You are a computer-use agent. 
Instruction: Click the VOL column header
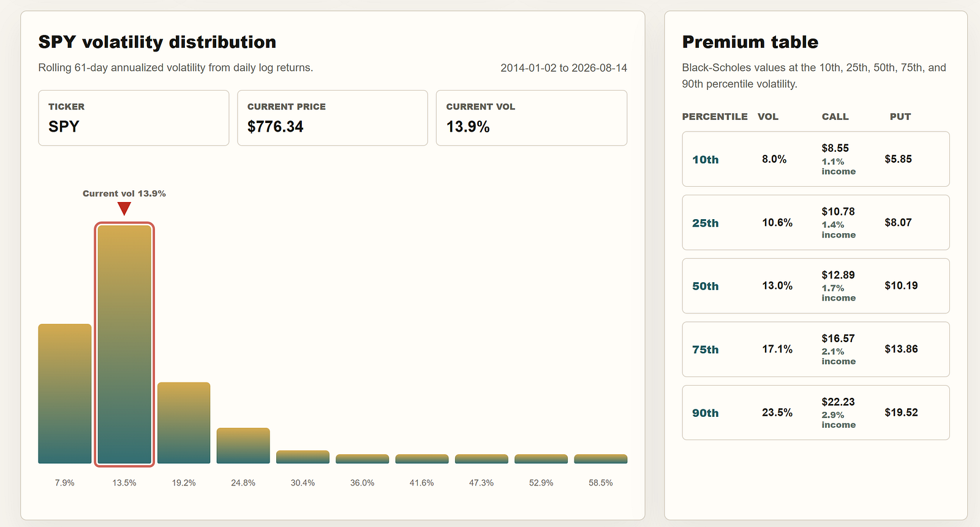(768, 116)
